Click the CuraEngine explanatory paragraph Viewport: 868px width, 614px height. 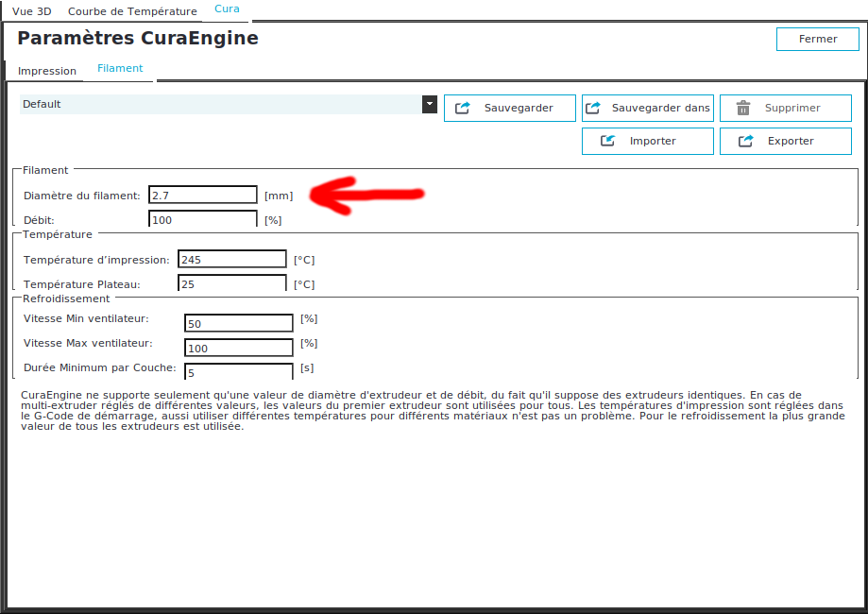click(433, 410)
